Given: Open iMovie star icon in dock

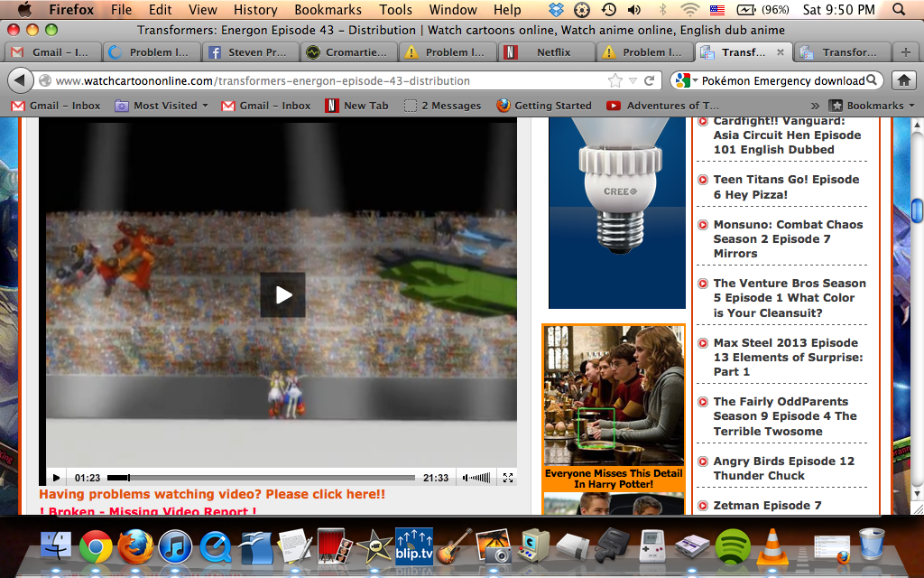Looking at the screenshot, I should [374, 546].
